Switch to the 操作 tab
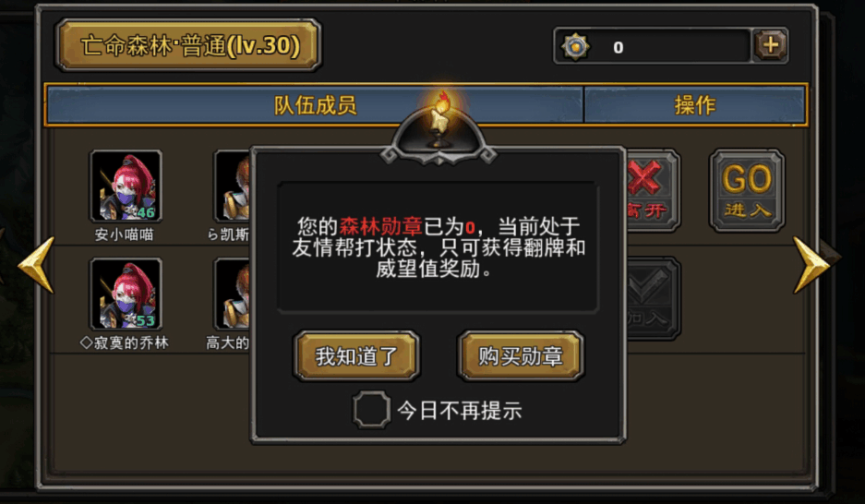This screenshot has width=865, height=504. (694, 105)
